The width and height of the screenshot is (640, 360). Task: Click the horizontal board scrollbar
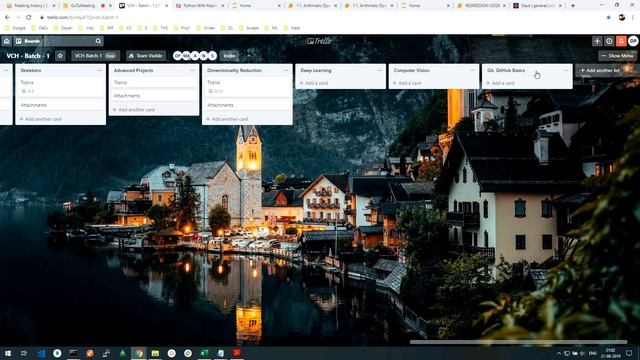518,342
